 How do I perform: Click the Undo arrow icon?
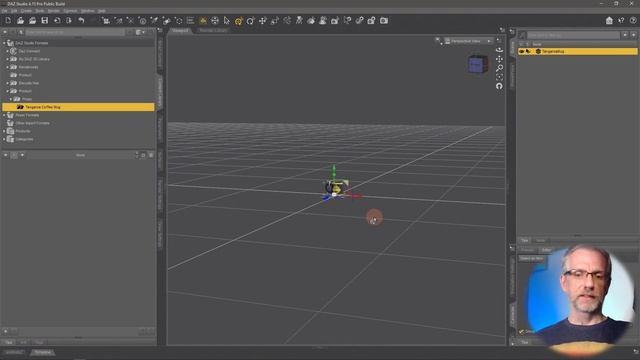pyautogui.click(x=81, y=20)
